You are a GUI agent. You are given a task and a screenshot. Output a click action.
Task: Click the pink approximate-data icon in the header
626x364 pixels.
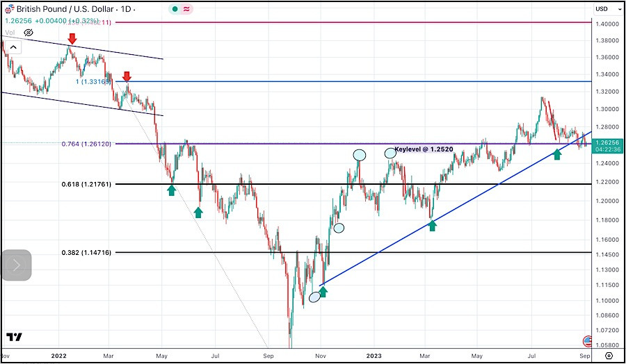click(x=186, y=9)
